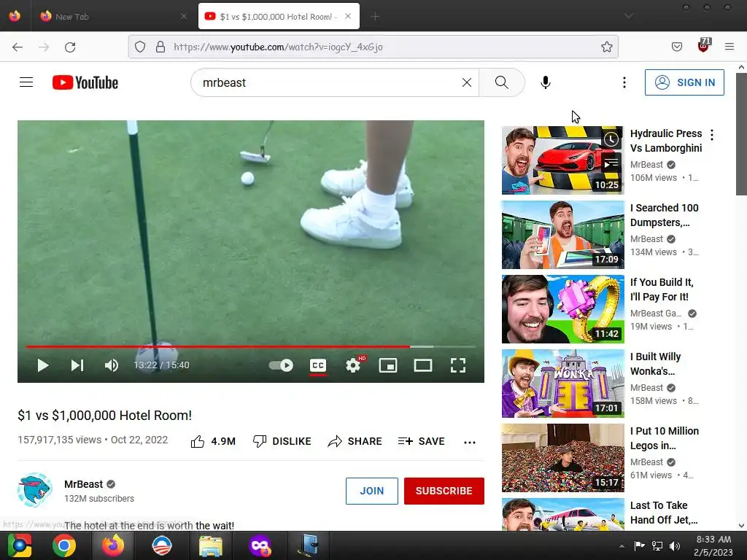Bookmark this page with the star

606,47
